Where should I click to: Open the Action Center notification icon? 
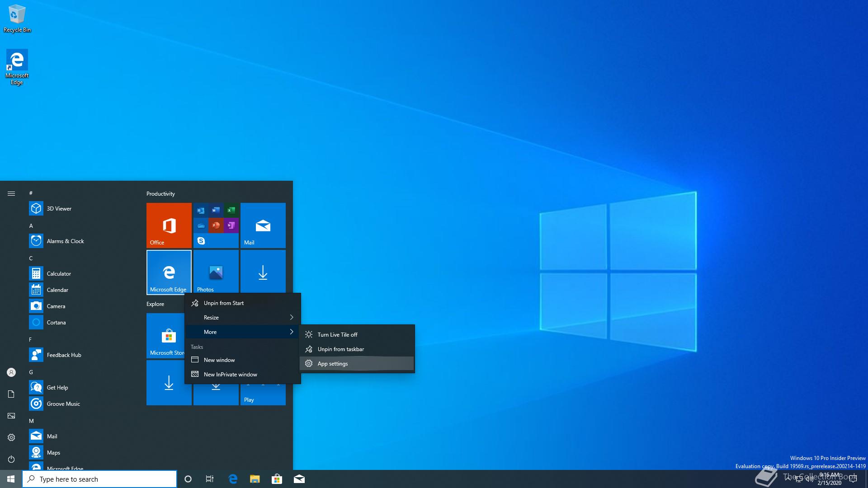pyautogui.click(x=853, y=479)
